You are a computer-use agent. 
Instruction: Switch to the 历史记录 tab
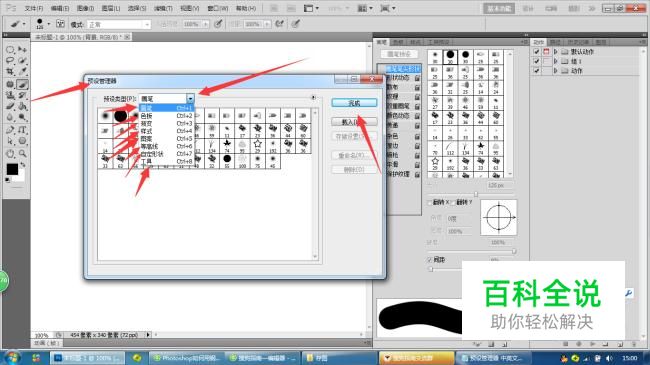point(578,42)
